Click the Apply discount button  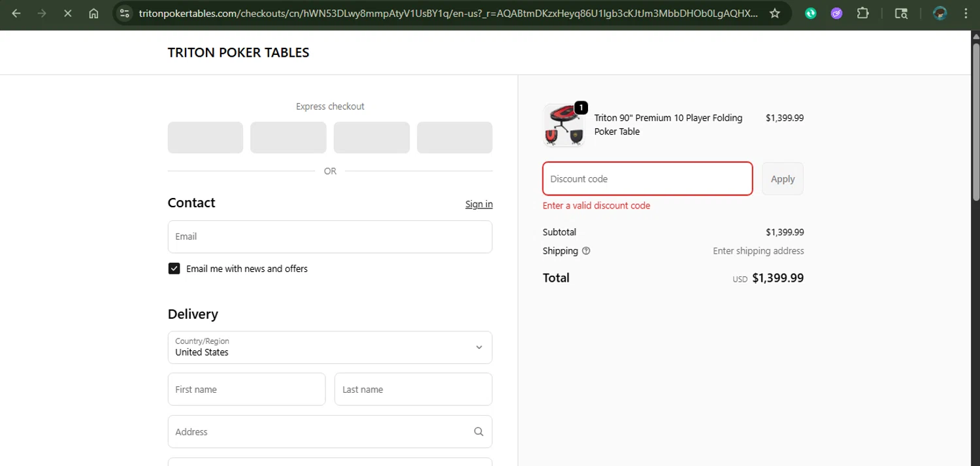click(783, 178)
